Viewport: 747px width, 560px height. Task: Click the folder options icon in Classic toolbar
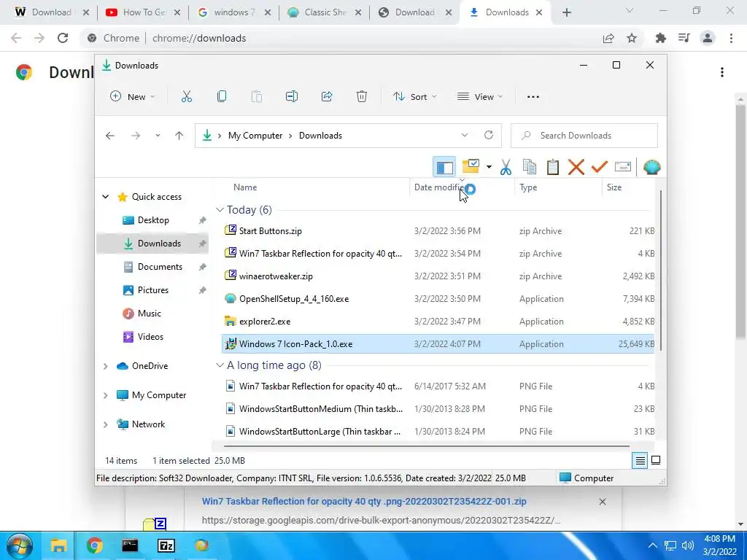[x=471, y=167]
